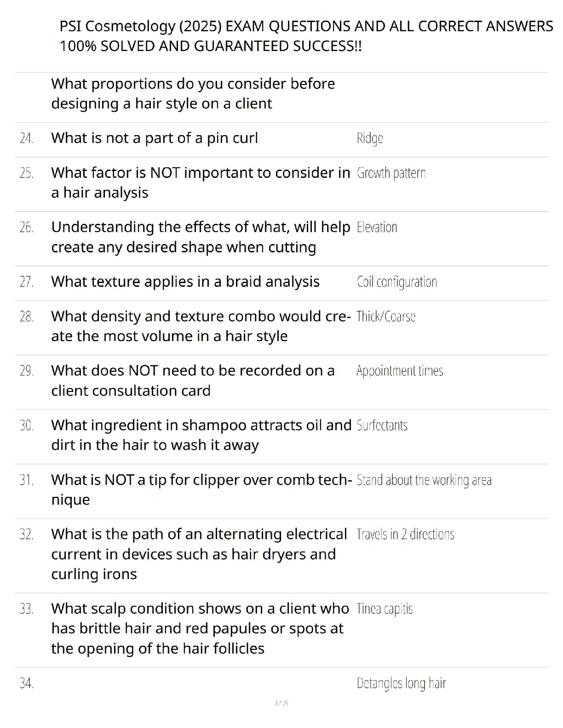Click the question about clipper over comb technique
This screenshot has height=728, width=563.
[x=202, y=489]
